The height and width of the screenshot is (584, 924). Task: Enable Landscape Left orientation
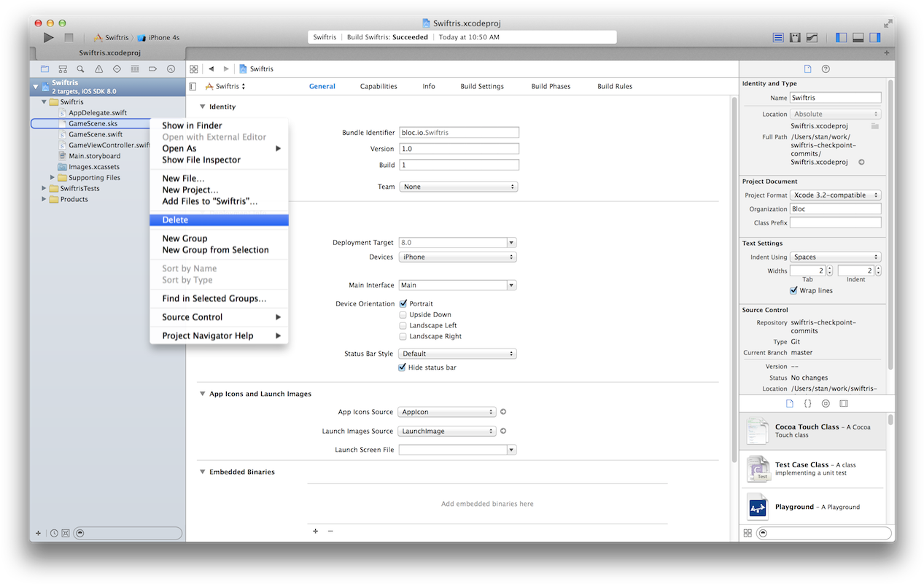(403, 326)
